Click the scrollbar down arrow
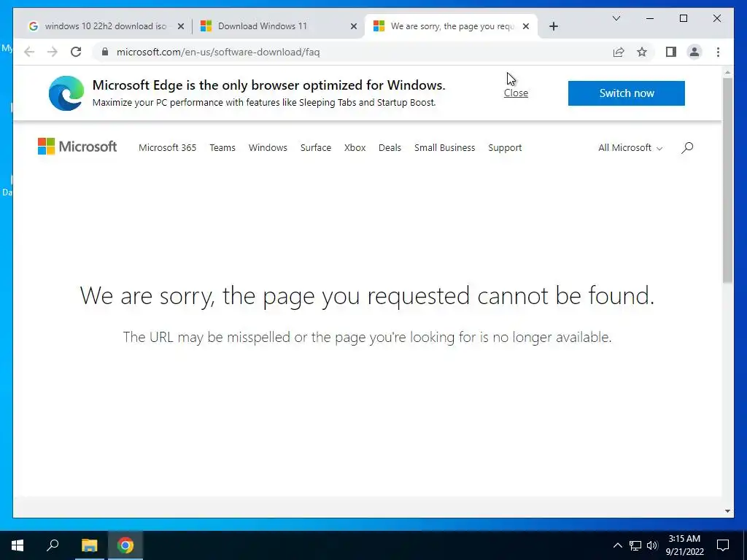 pyautogui.click(x=727, y=511)
